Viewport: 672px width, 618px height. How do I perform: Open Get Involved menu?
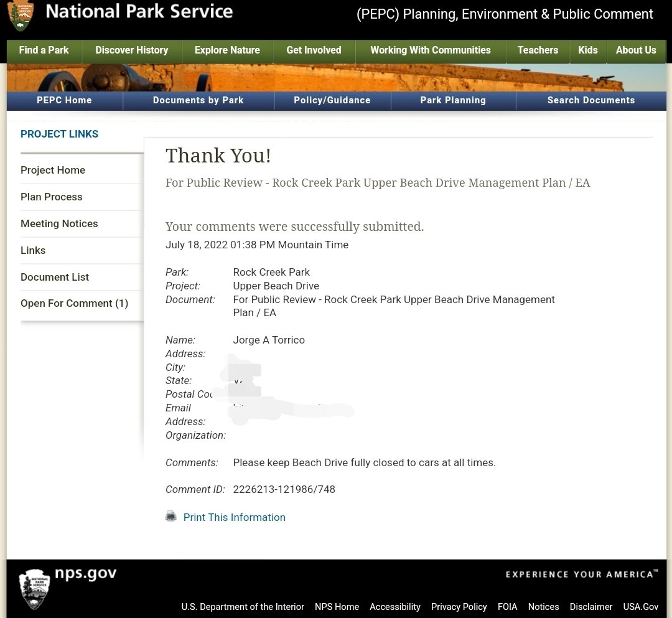(314, 50)
